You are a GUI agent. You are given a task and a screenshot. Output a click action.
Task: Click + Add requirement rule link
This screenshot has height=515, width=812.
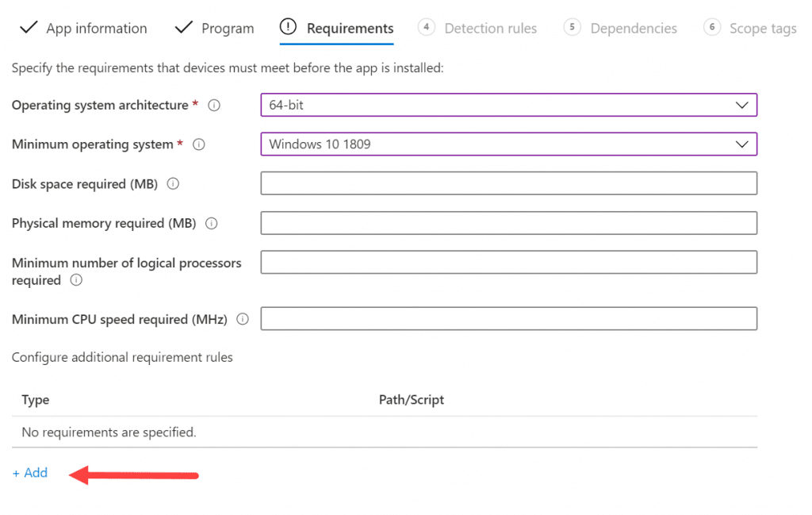30,472
